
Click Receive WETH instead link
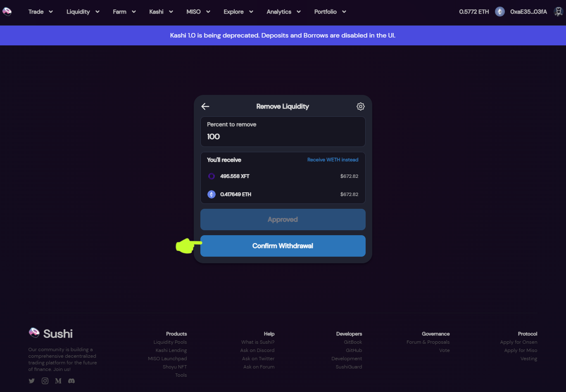333,160
